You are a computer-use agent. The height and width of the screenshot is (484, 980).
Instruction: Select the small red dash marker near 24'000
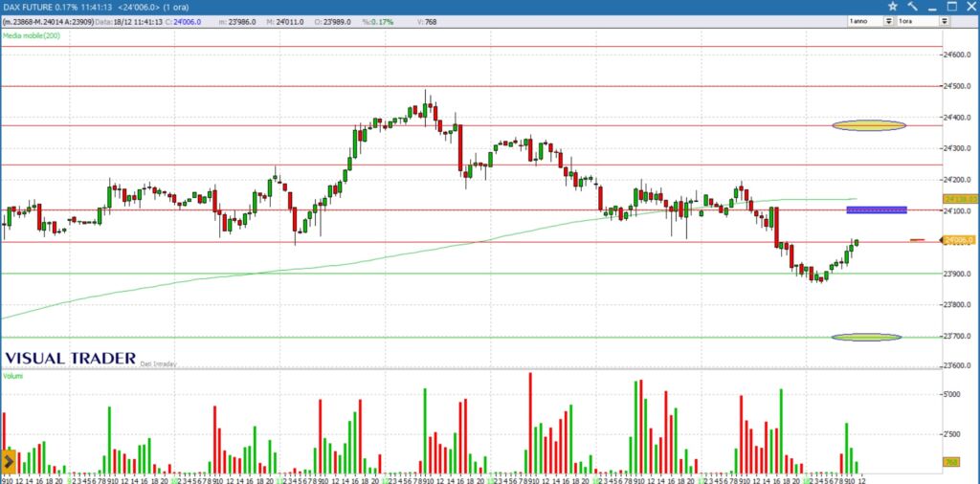coord(917,240)
